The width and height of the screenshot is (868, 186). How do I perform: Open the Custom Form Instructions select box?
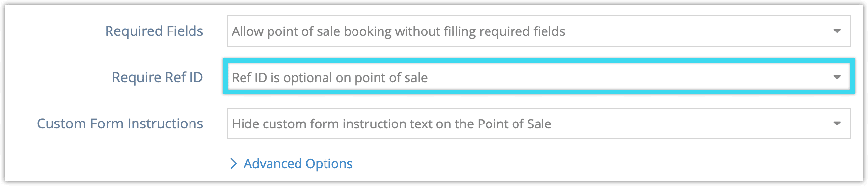[x=539, y=124]
